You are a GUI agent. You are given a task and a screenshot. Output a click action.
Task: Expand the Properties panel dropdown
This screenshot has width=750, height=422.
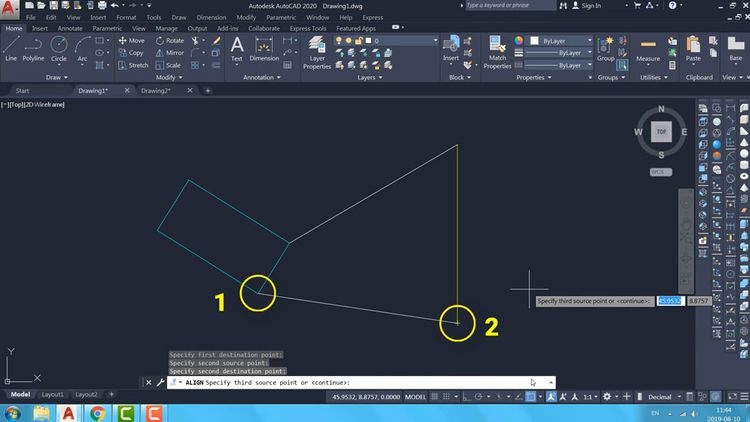534,78
